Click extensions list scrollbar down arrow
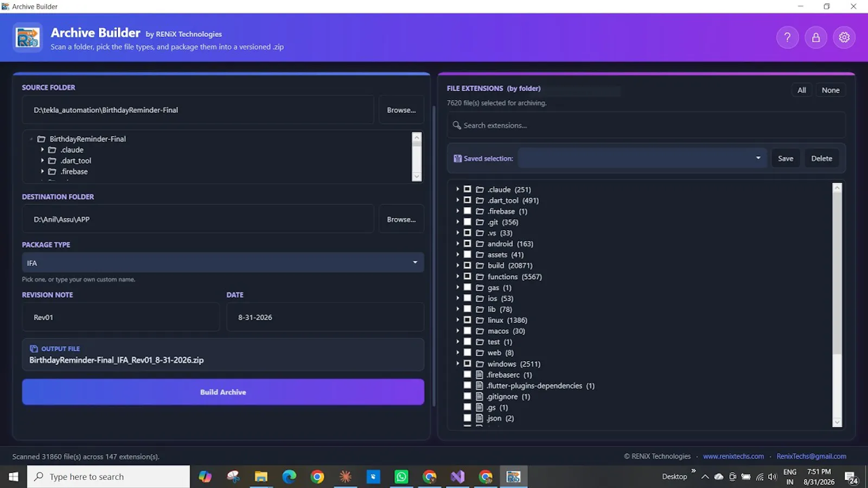 [837, 422]
